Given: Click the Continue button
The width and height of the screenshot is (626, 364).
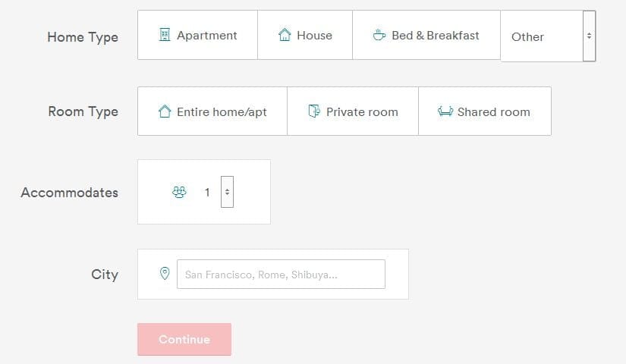Looking at the screenshot, I should point(184,339).
